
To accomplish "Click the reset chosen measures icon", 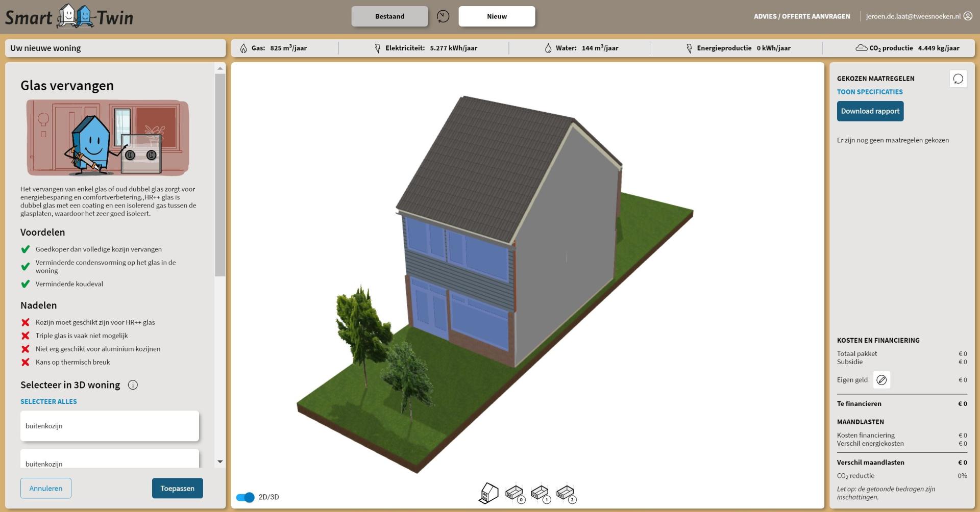I will (958, 79).
